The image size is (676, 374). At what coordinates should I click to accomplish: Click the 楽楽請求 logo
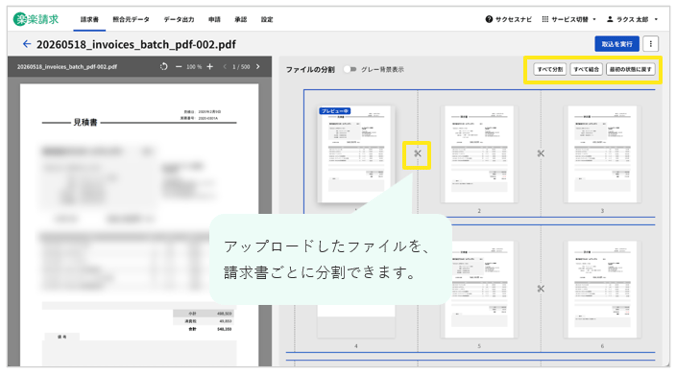pos(36,19)
